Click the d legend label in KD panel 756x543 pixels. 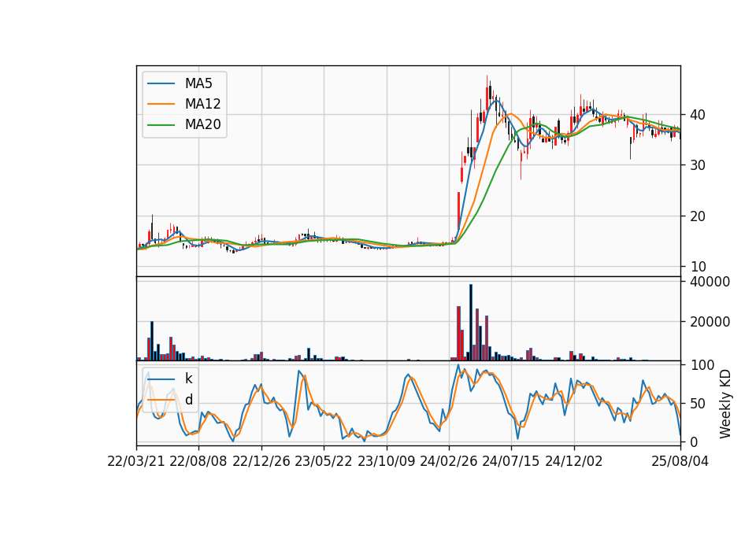(188, 400)
